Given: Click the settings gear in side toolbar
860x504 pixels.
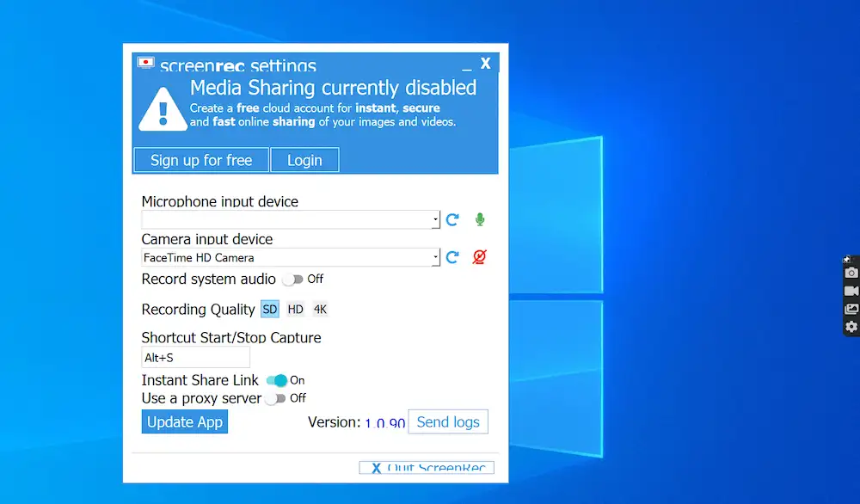Looking at the screenshot, I should click(851, 327).
